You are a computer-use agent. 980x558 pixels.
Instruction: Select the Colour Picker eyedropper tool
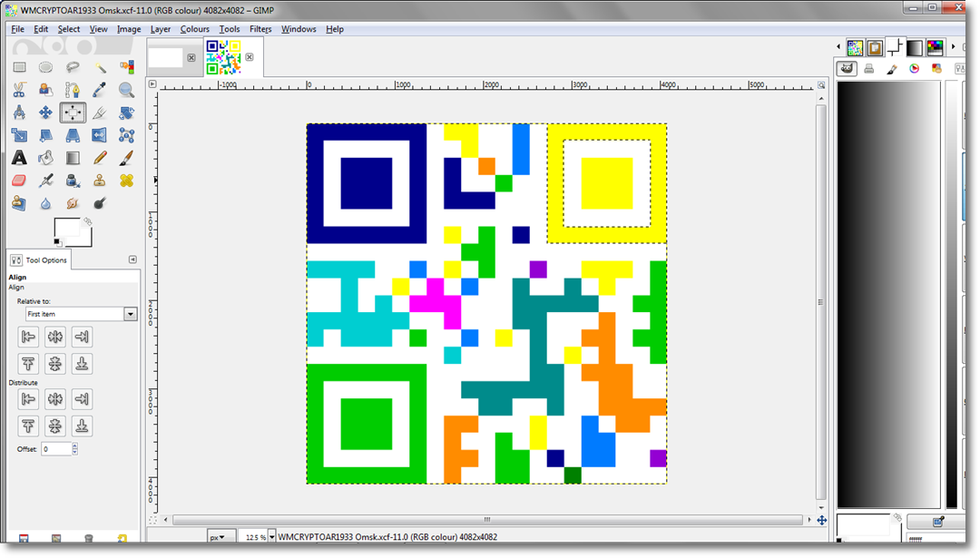click(100, 90)
